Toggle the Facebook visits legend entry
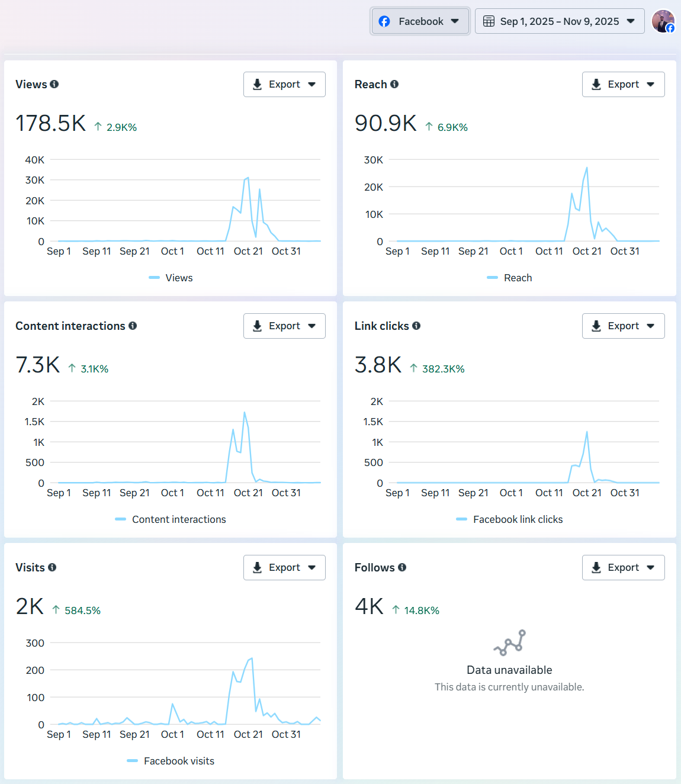Image resolution: width=681 pixels, height=784 pixels. coord(170,760)
